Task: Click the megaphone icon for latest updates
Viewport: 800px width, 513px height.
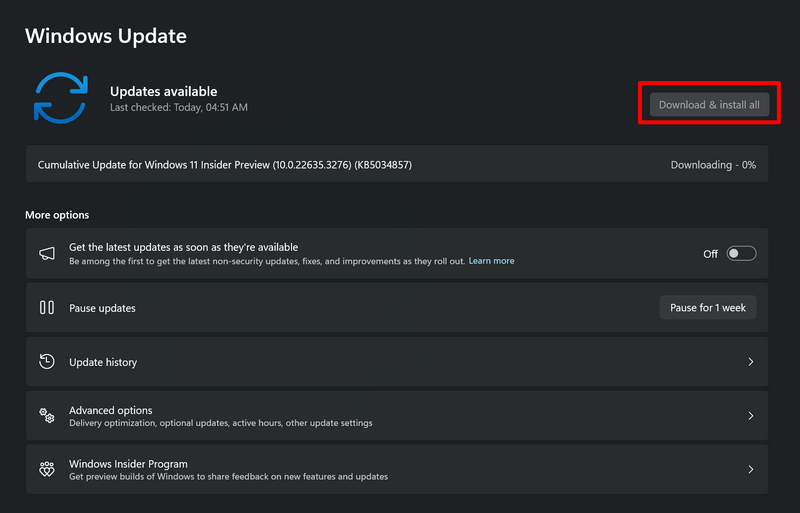Action: [47, 254]
